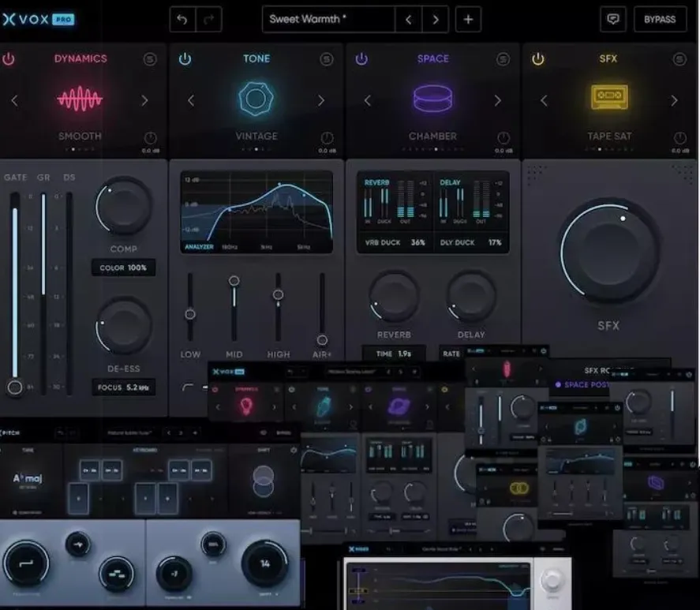Click the yellow rings icon in small plugin window
Screen dimensions: 700x610
click(518, 488)
